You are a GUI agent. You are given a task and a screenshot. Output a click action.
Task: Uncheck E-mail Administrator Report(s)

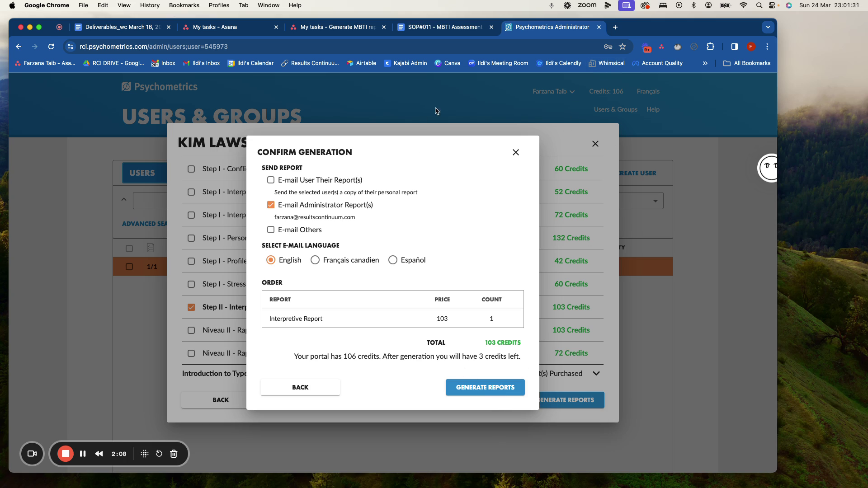pos(271,205)
